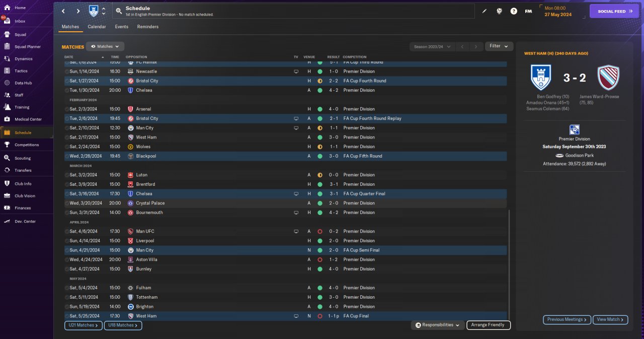Image resolution: width=644 pixels, height=339 pixels.
Task: Open the Scouting section
Action: pos(23,158)
